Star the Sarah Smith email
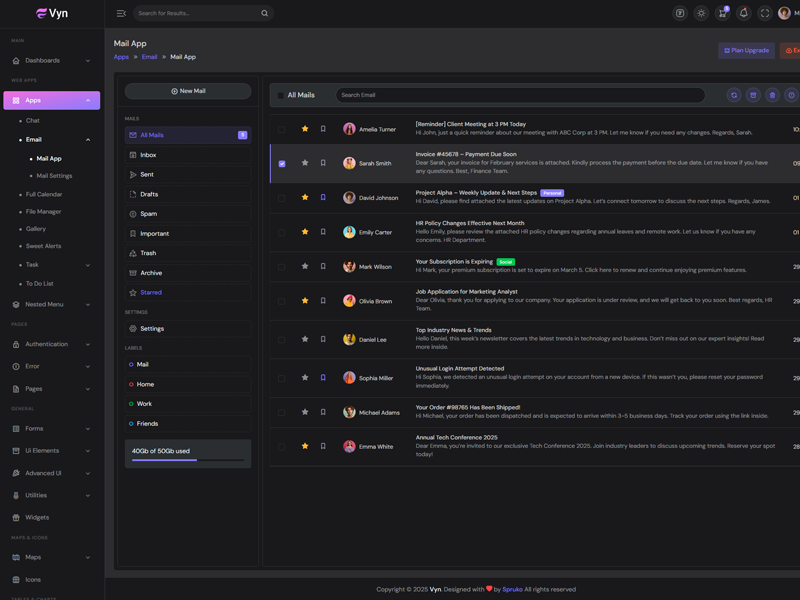Image resolution: width=800 pixels, height=600 pixels. click(x=305, y=163)
